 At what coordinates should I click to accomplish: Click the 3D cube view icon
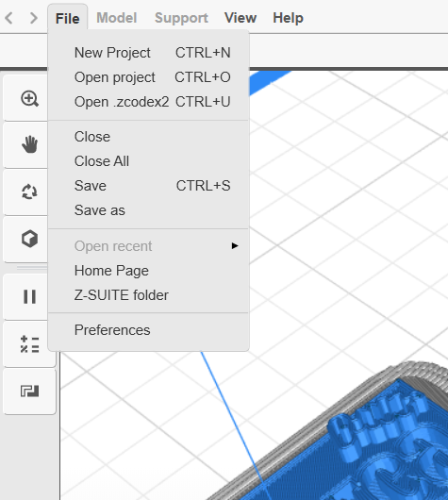tap(29, 239)
